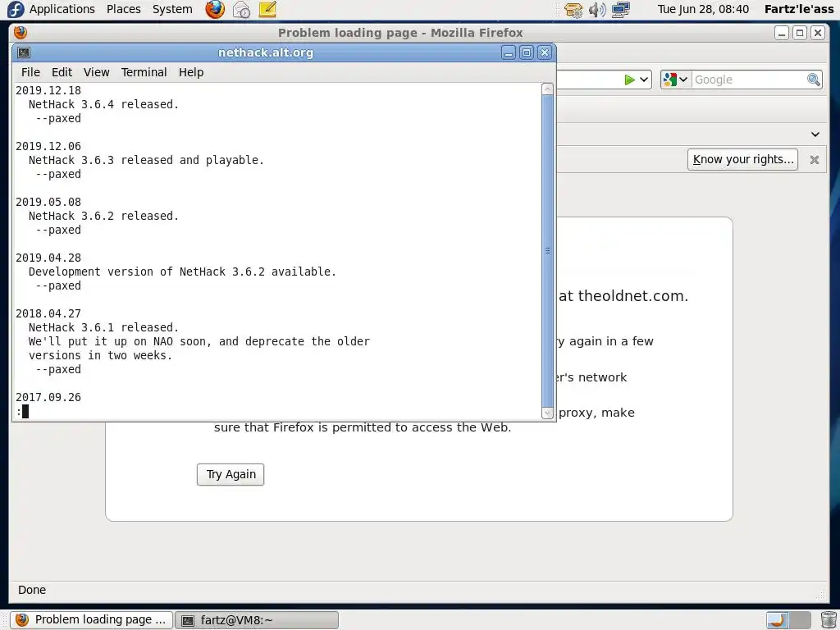Expand the search engine chooser dropdown
The image size is (840, 630).
point(683,80)
